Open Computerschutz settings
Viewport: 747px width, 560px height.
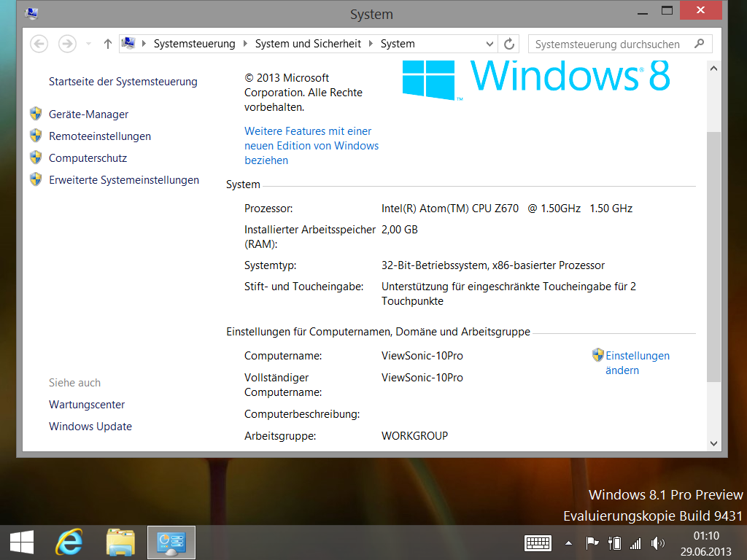point(88,158)
